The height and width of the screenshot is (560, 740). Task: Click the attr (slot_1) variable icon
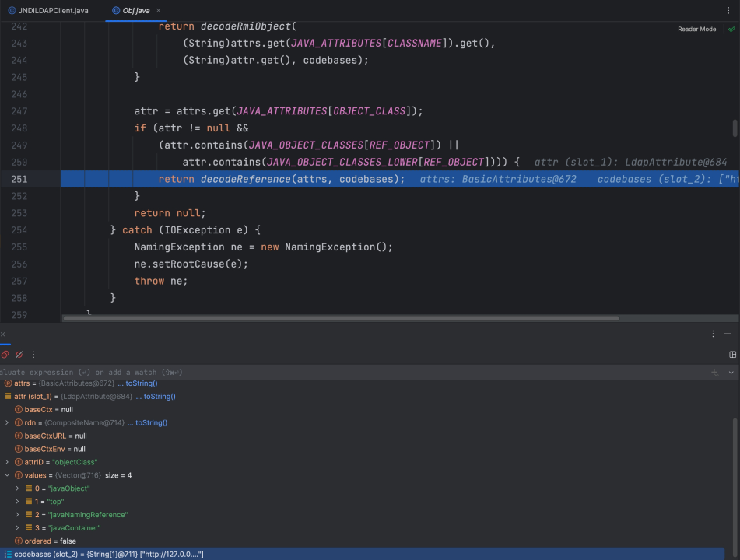pos(8,396)
